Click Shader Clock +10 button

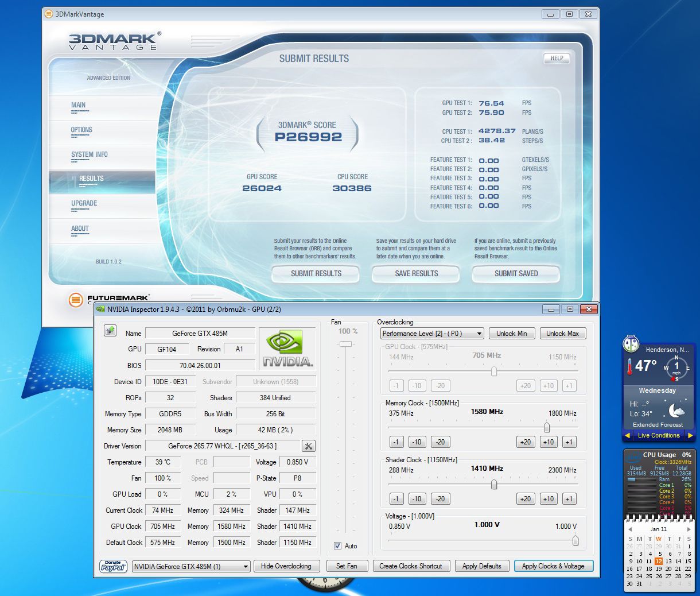549,499
